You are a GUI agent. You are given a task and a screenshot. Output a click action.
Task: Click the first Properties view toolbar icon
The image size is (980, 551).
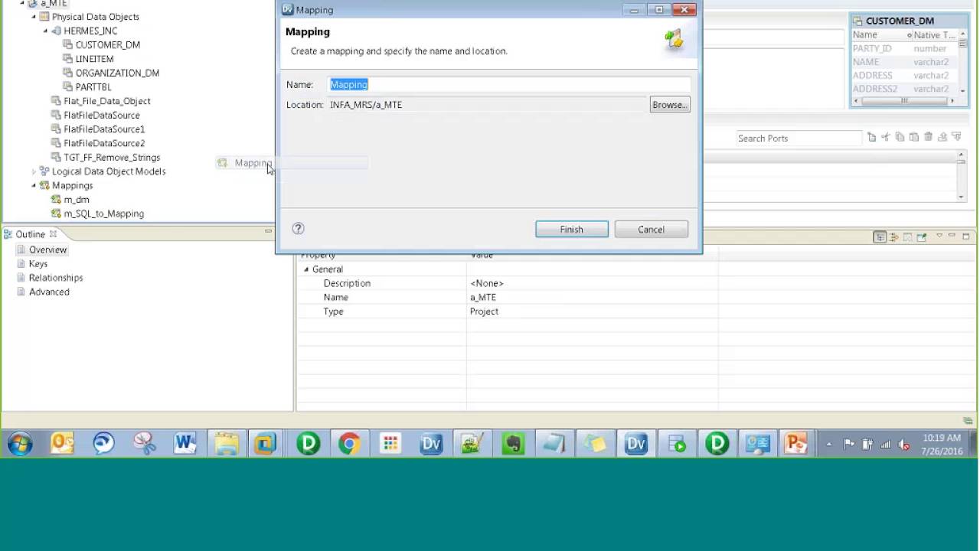880,237
